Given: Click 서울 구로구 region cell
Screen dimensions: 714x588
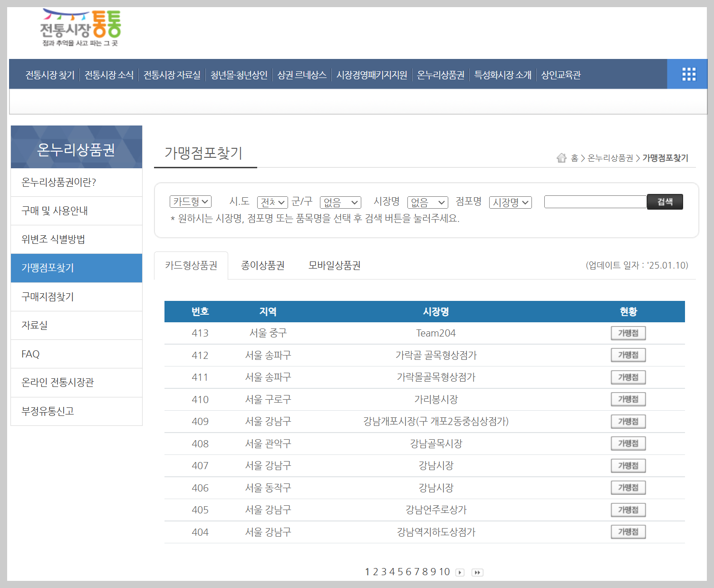Looking at the screenshot, I should [x=268, y=400].
